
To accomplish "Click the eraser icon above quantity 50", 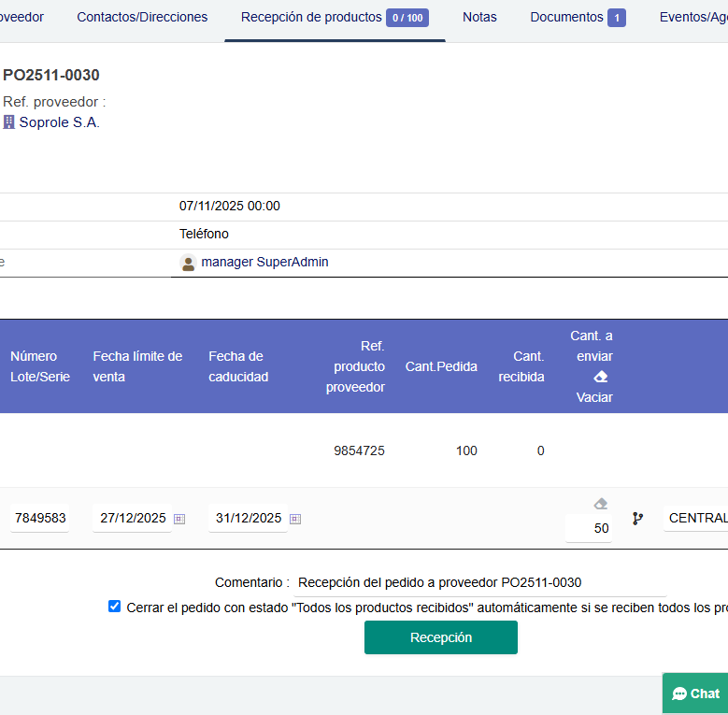I will pos(601,504).
